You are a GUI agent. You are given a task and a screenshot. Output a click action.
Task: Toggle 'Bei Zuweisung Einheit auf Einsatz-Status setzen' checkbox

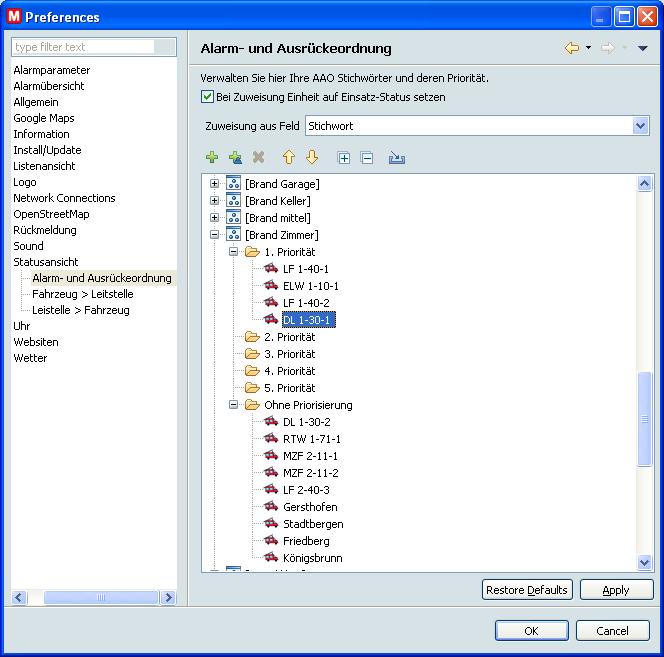(x=207, y=97)
